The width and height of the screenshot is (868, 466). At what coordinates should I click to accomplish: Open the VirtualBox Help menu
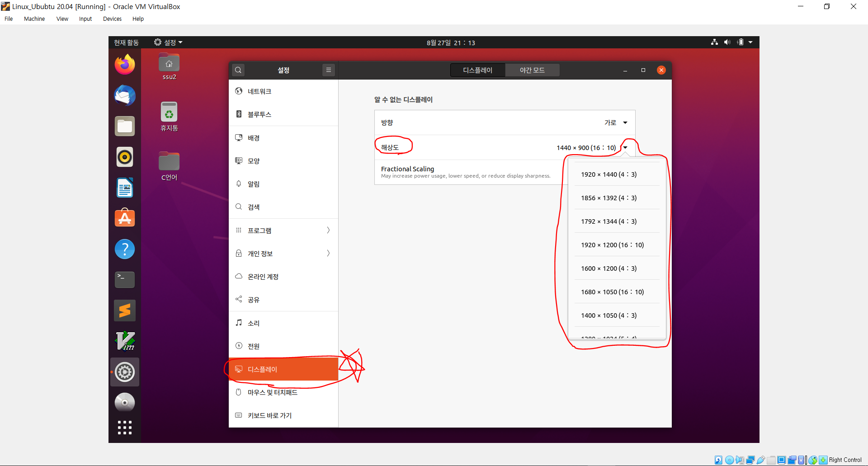click(138, 19)
